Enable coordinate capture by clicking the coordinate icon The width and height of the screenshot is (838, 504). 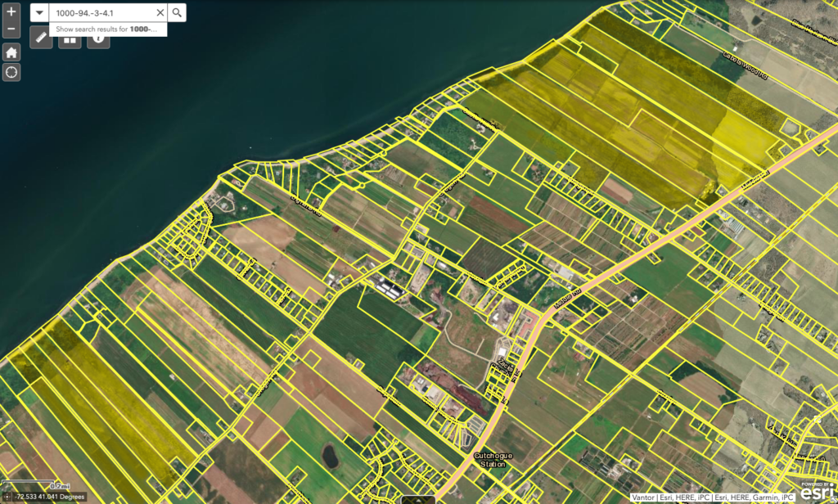pos(7,497)
